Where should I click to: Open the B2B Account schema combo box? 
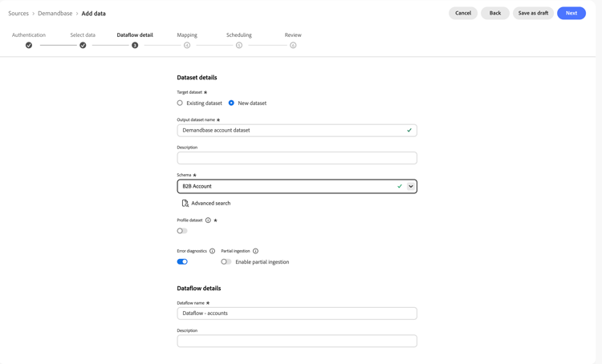click(297, 187)
